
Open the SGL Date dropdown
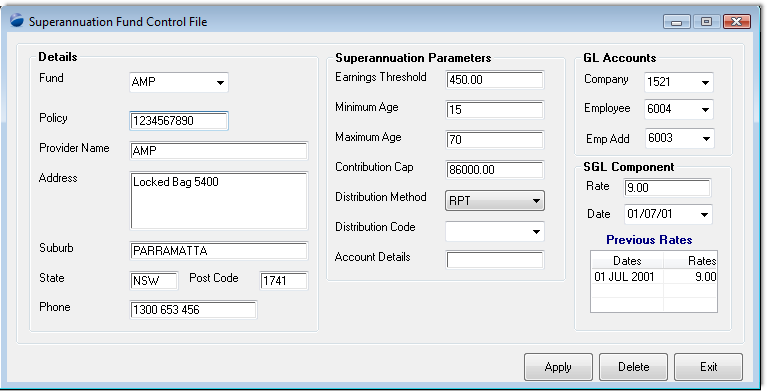tap(668, 214)
